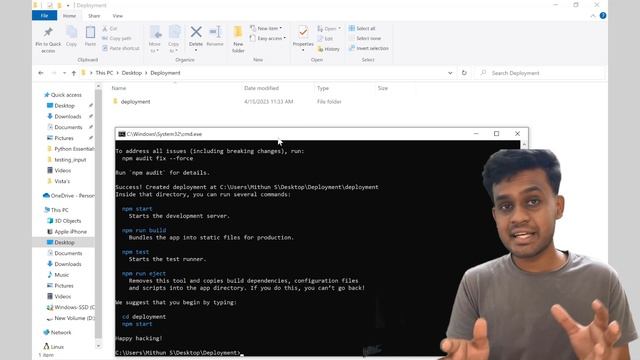Click Desktop in address breadcrumb

tap(131, 73)
